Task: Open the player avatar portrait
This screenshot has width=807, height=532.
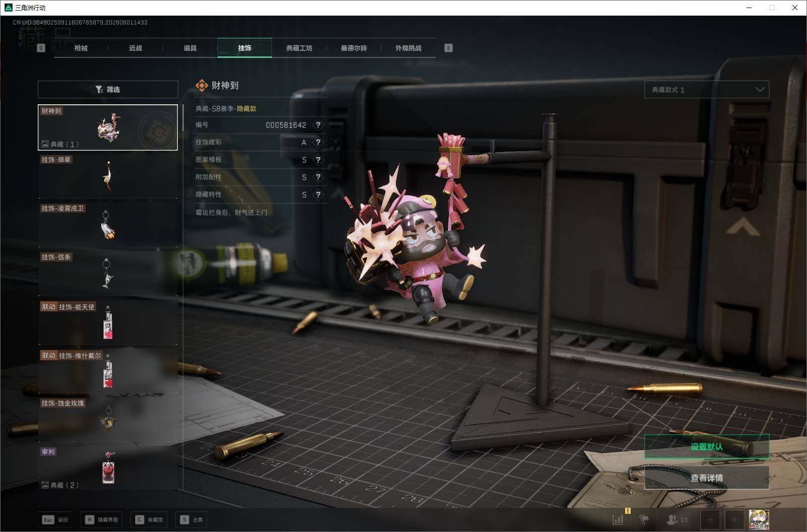Action: [759, 519]
